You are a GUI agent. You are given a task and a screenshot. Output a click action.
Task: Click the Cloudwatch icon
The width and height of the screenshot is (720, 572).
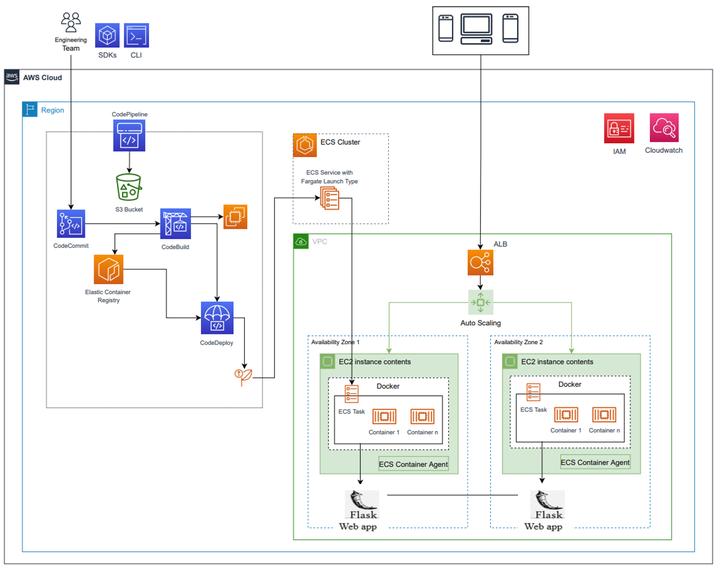[664, 128]
